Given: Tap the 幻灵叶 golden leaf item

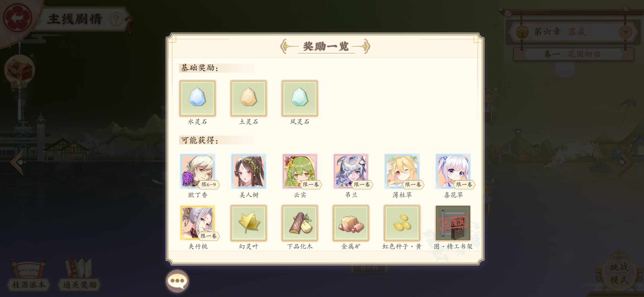Looking at the screenshot, I should (x=249, y=223).
